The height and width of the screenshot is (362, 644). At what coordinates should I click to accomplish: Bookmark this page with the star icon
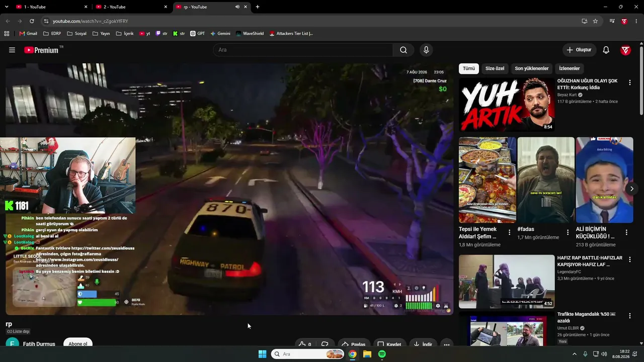click(595, 21)
